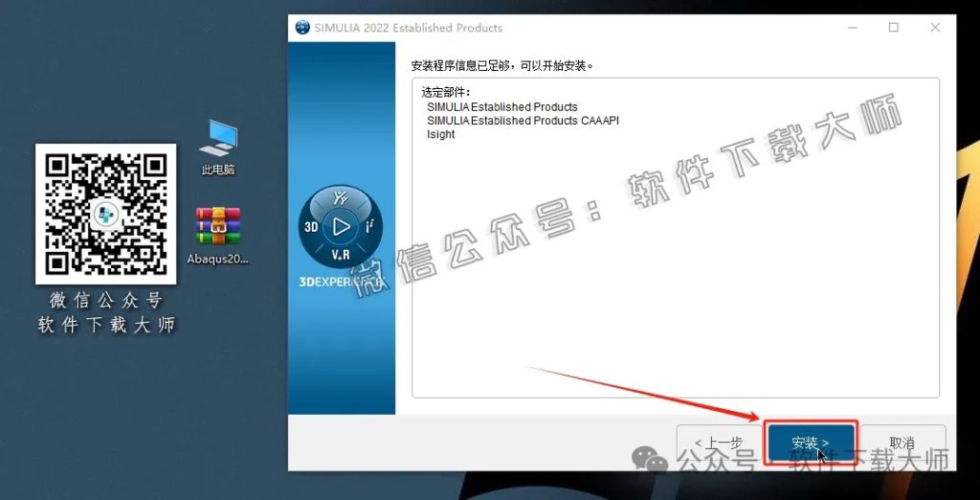Close the SIMULIA installer window

[935, 28]
